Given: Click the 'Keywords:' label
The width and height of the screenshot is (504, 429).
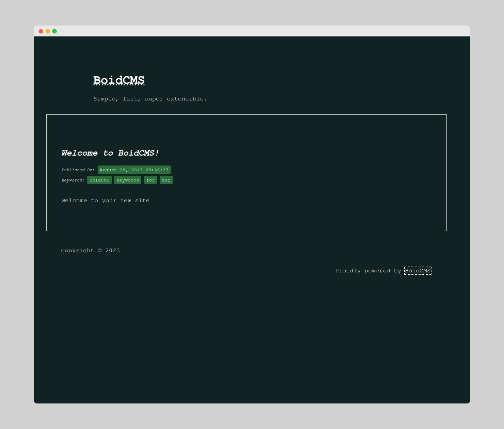Looking at the screenshot, I should coord(73,180).
